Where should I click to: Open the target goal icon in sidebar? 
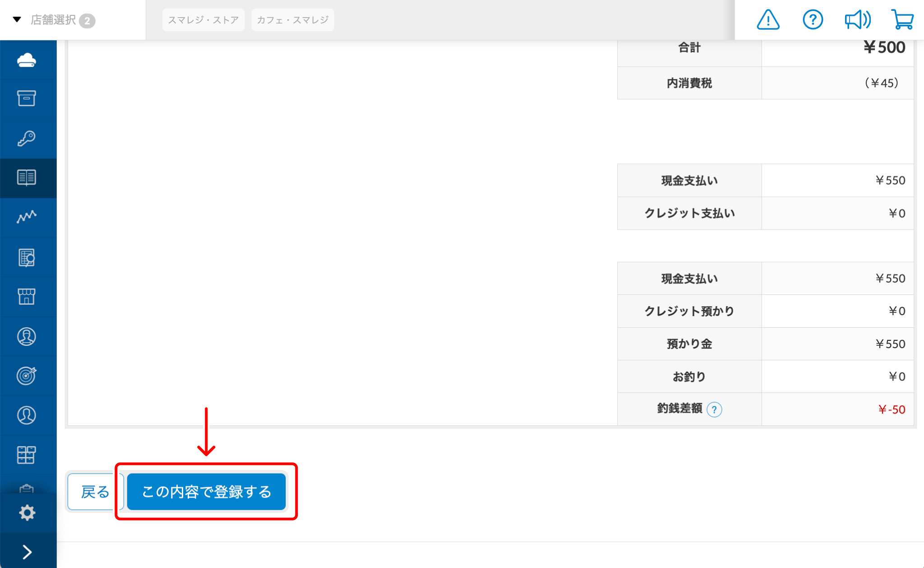(x=27, y=376)
